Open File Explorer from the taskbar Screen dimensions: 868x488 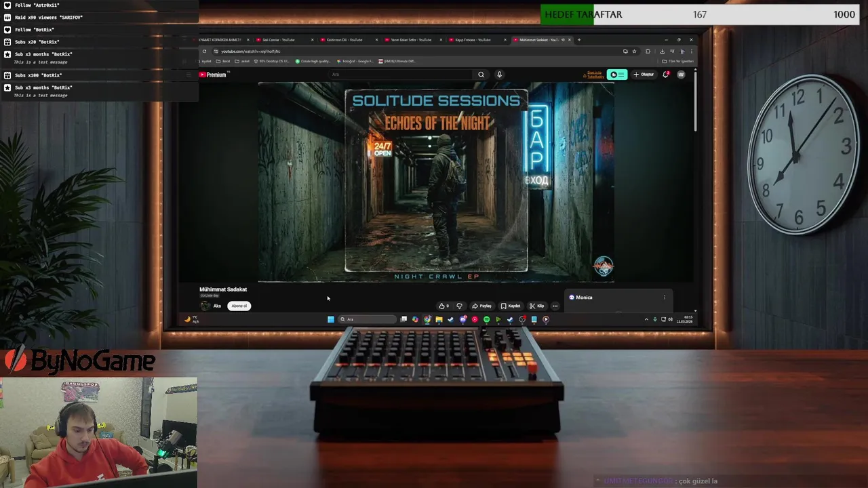tap(439, 319)
